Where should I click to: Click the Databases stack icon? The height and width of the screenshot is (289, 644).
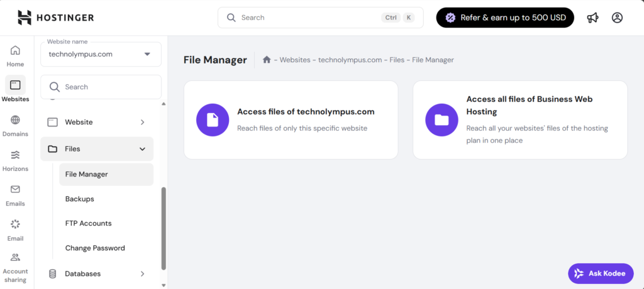[x=53, y=274]
